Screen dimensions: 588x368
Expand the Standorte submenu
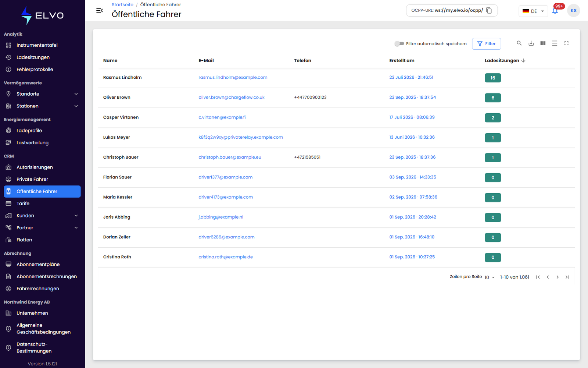[76, 94]
